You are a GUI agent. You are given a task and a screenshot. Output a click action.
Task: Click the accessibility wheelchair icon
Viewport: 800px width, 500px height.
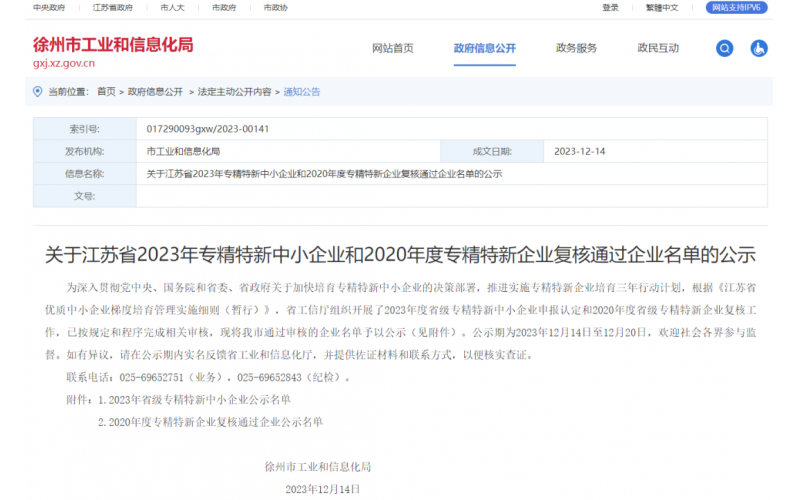point(759,48)
